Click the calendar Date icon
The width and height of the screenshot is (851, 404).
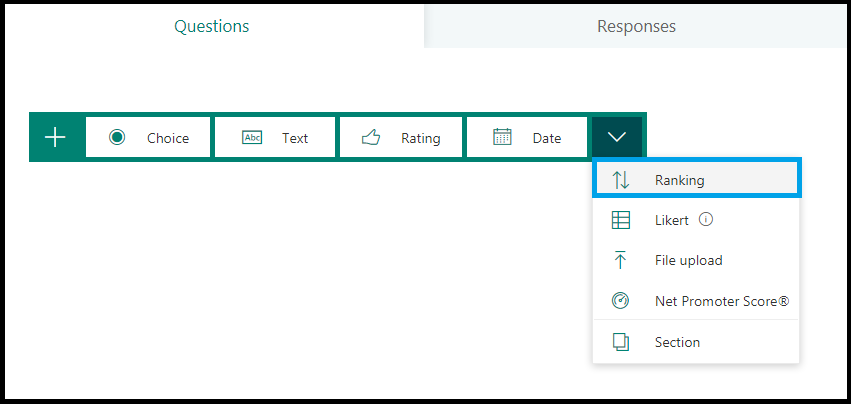coord(502,137)
